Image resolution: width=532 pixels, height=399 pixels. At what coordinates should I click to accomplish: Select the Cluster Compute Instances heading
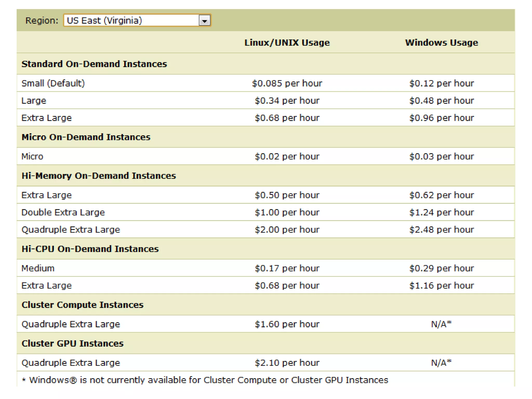82,305
